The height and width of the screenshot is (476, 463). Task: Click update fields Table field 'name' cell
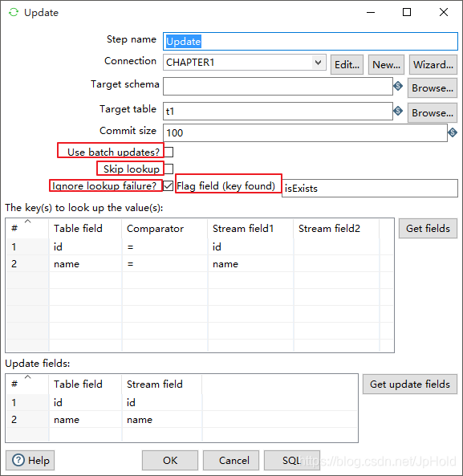coord(85,420)
